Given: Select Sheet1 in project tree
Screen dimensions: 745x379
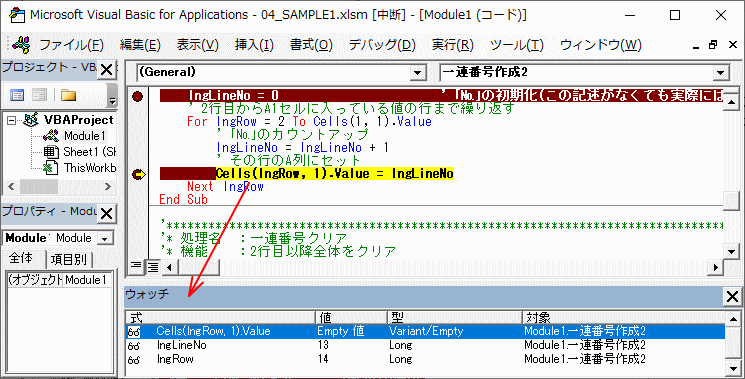Looking at the screenshot, I should (89, 152).
